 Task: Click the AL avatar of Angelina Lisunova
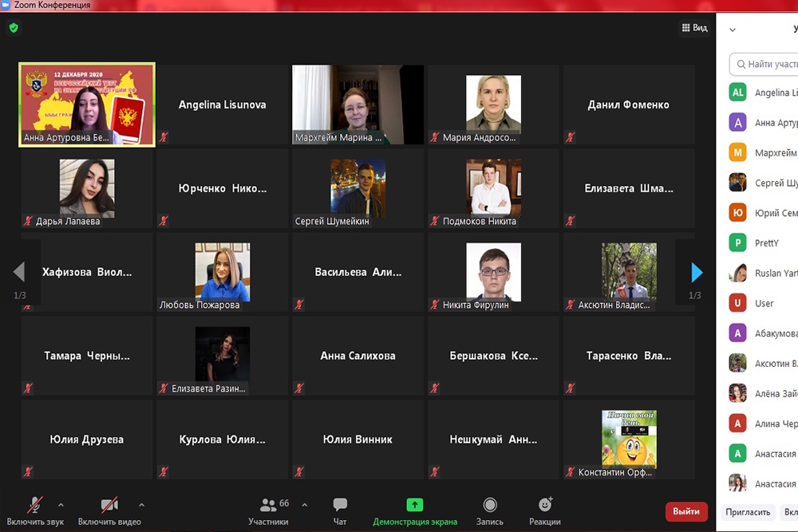click(x=738, y=93)
